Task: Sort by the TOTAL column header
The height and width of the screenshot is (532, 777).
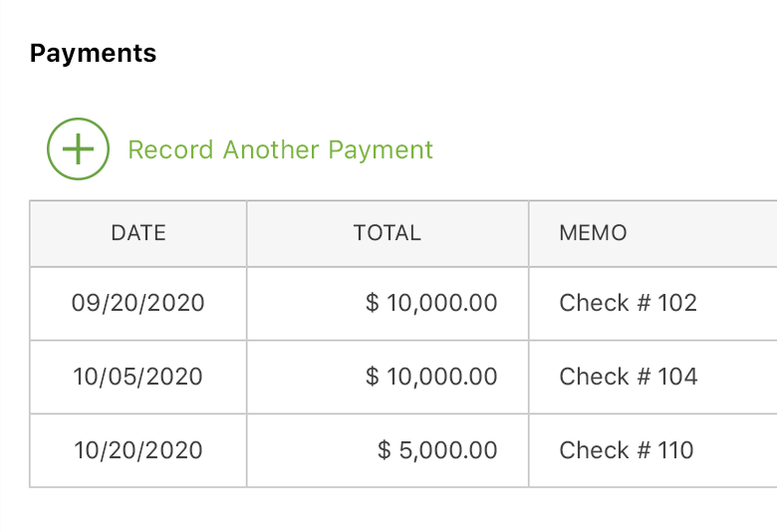Action: point(387,233)
